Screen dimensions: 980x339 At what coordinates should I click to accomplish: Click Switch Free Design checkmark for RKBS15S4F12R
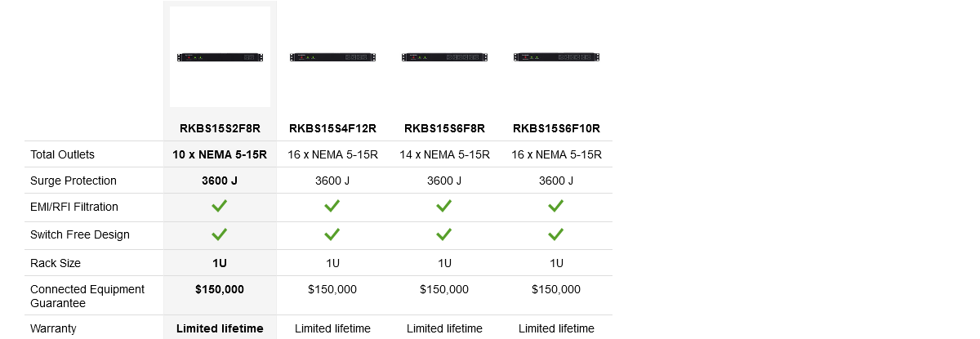[x=332, y=234]
